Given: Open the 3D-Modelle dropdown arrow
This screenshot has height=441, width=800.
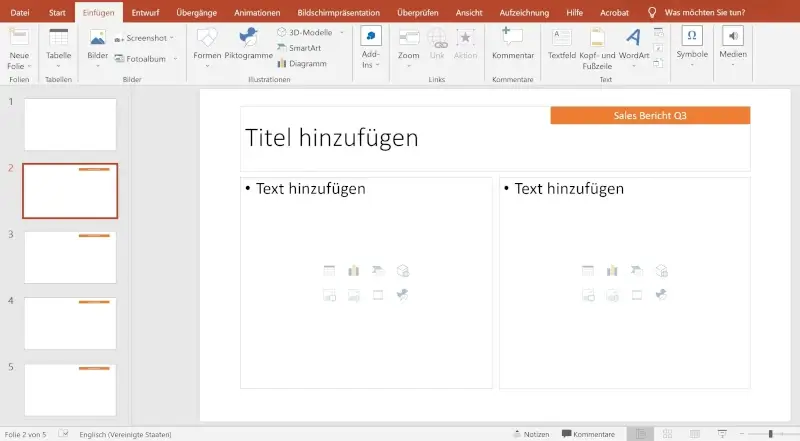Looking at the screenshot, I should click(x=341, y=32).
